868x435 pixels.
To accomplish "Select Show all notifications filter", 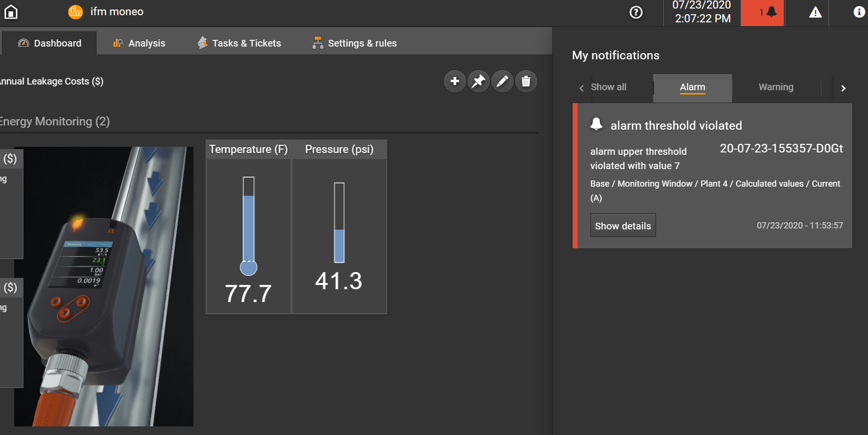I will [x=608, y=87].
